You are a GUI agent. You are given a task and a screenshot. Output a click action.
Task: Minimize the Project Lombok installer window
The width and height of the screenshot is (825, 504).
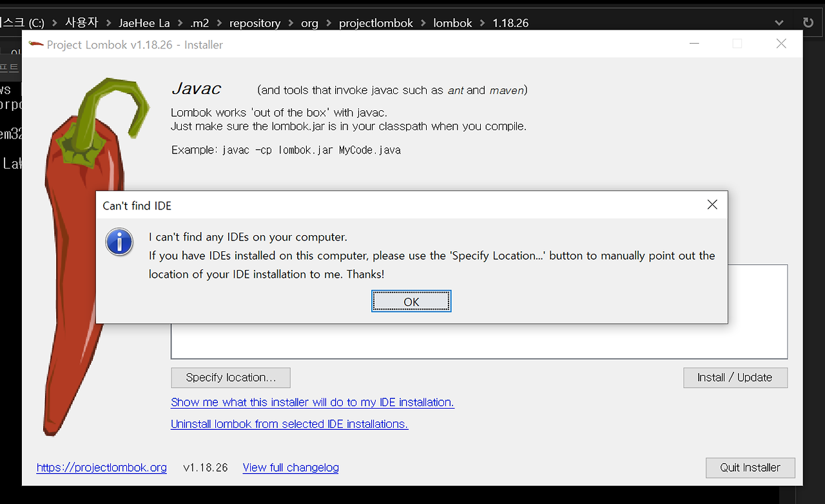click(x=694, y=44)
